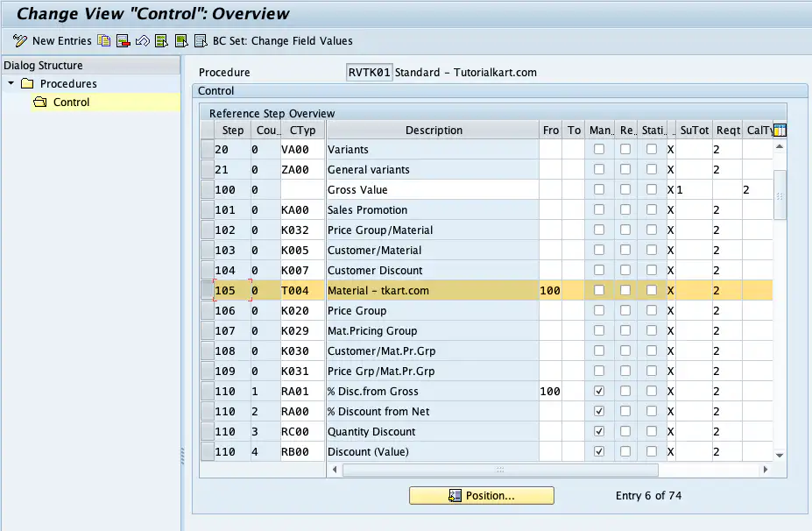Click the open Control folder icon
The image size is (812, 531).
coord(40,102)
